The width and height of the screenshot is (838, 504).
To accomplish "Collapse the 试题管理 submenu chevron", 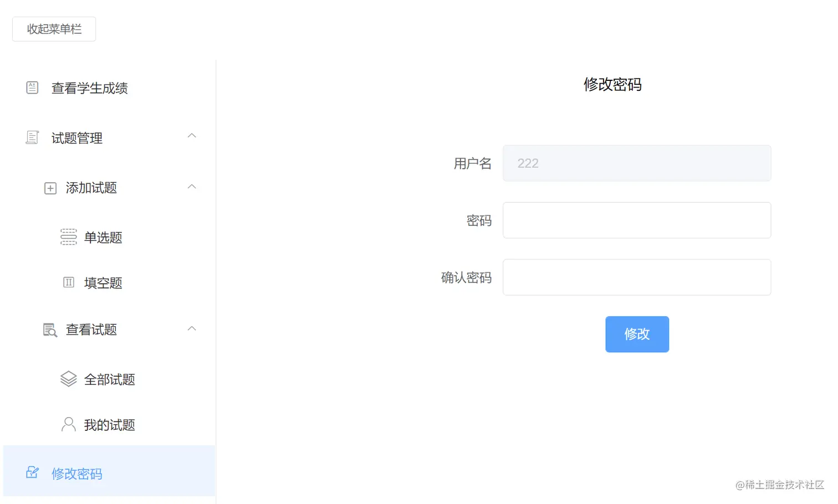I will 192,136.
